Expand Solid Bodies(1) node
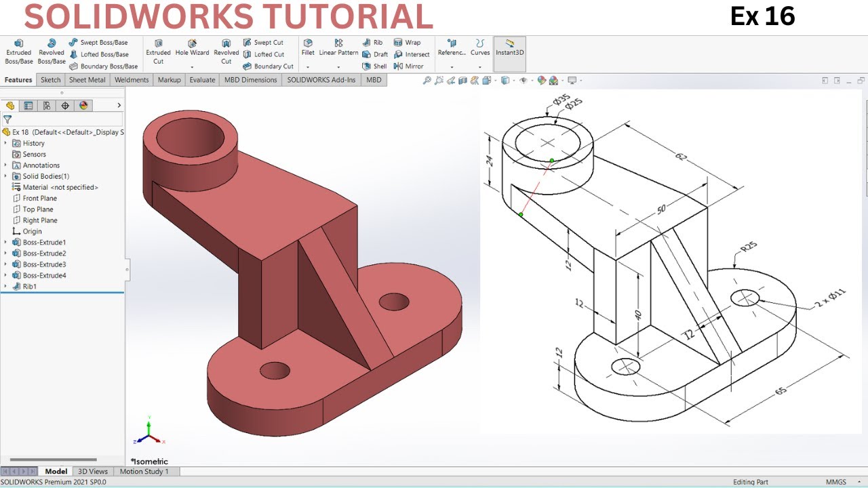This screenshot has height=488, width=868. [x=6, y=176]
